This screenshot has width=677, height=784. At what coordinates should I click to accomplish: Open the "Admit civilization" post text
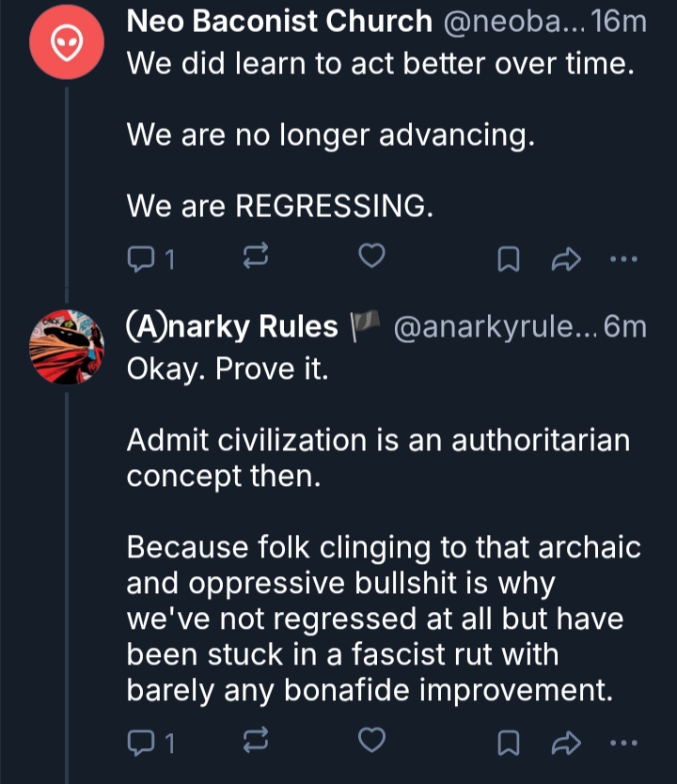(378, 457)
